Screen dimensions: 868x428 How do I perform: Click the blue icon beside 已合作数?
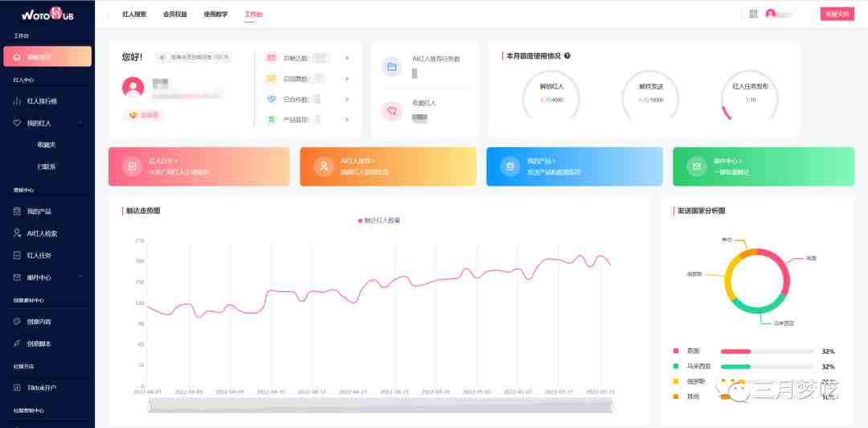272,99
